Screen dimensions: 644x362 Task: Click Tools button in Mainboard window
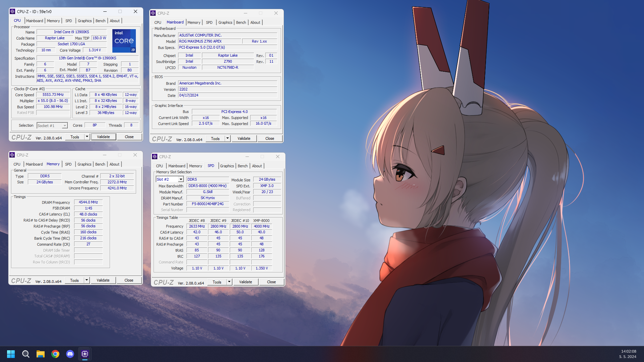(x=215, y=138)
